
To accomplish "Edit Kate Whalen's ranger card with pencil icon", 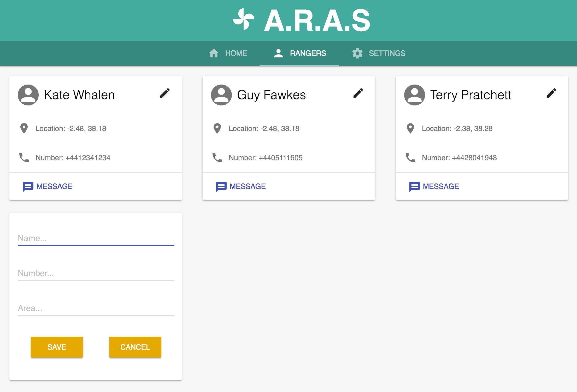I will (x=165, y=93).
